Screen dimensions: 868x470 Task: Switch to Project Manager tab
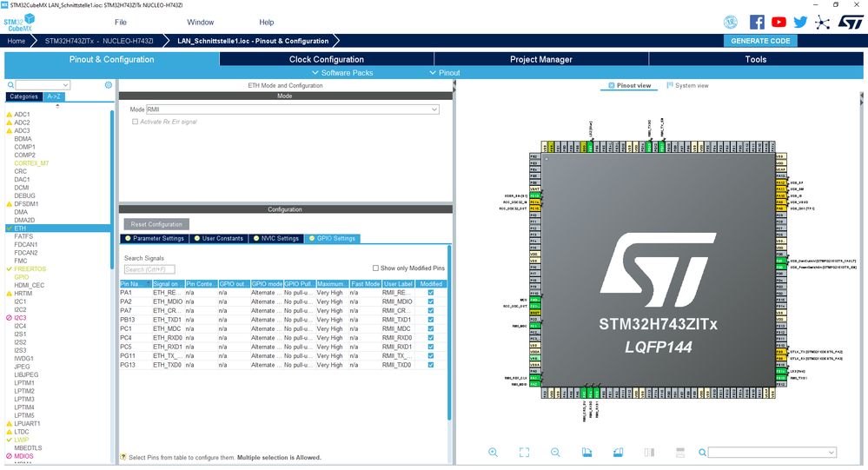tap(540, 59)
